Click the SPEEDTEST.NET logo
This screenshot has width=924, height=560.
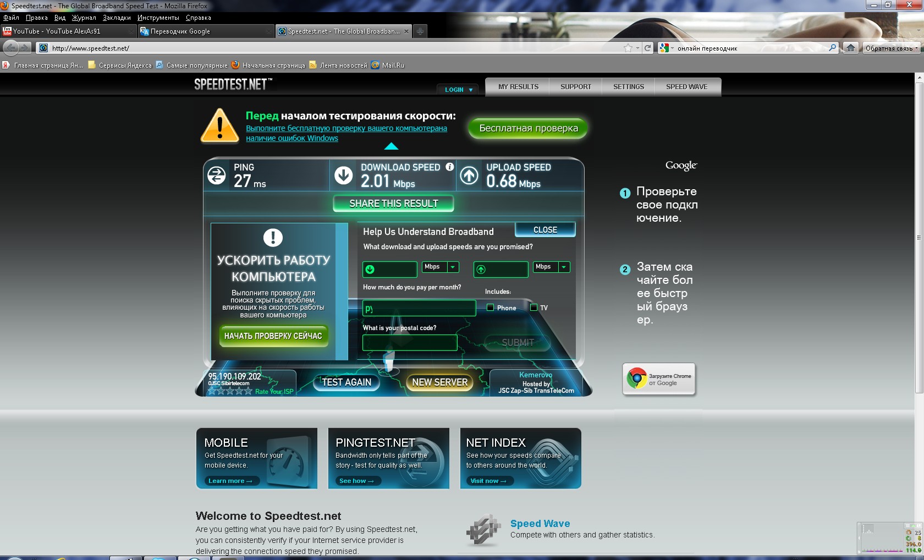[x=233, y=84]
